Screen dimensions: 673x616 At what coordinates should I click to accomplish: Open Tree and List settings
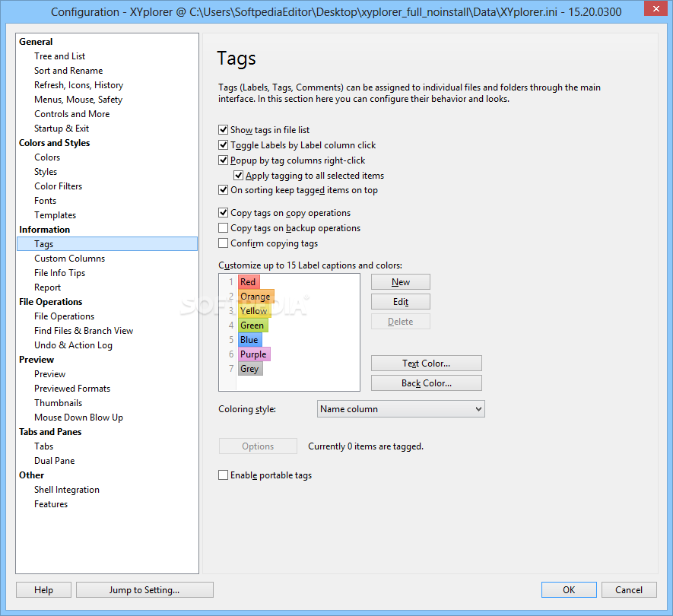pyautogui.click(x=59, y=56)
